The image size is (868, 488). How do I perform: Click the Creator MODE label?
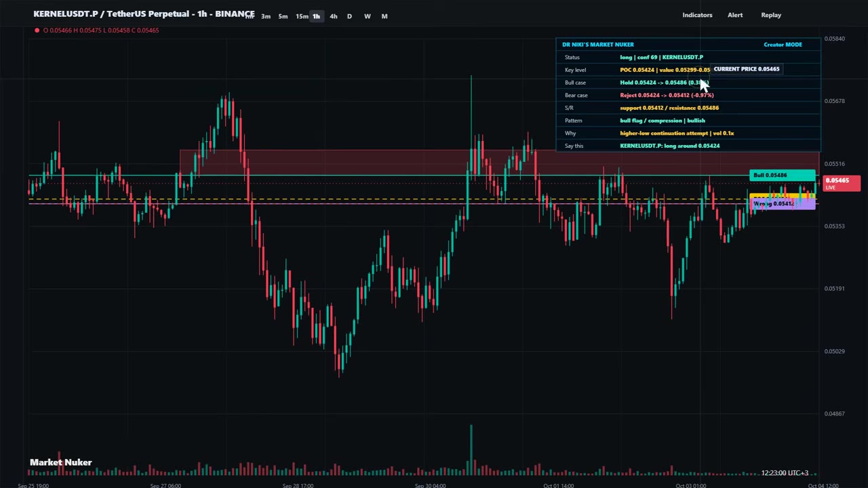coord(783,45)
